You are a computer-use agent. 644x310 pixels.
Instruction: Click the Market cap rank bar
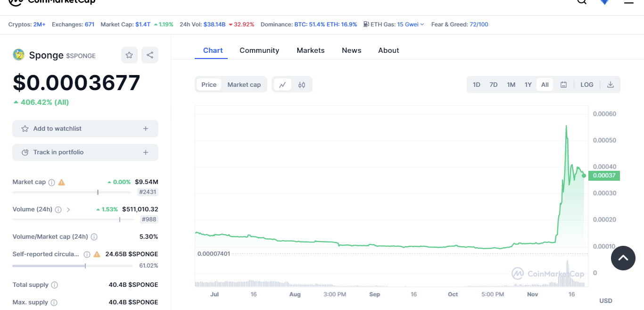click(x=72, y=192)
